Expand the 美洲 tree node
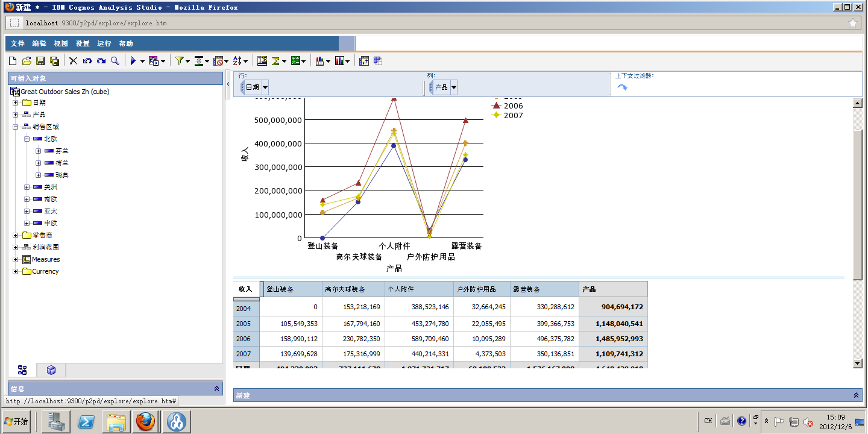Screen dimensions: 868x434 [27, 187]
